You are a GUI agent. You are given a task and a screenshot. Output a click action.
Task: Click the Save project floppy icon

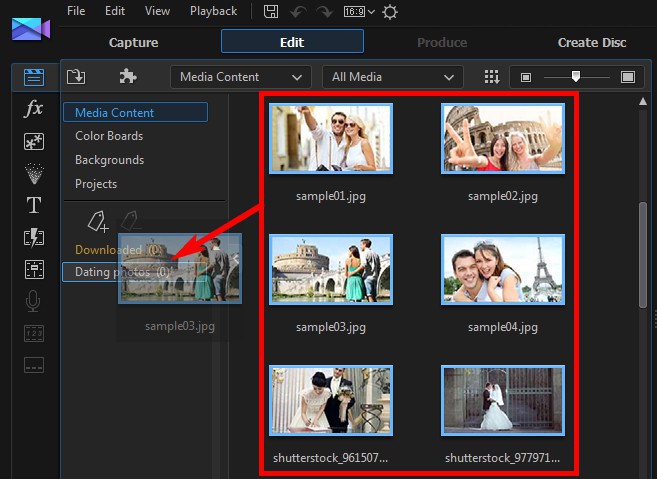[x=271, y=11]
